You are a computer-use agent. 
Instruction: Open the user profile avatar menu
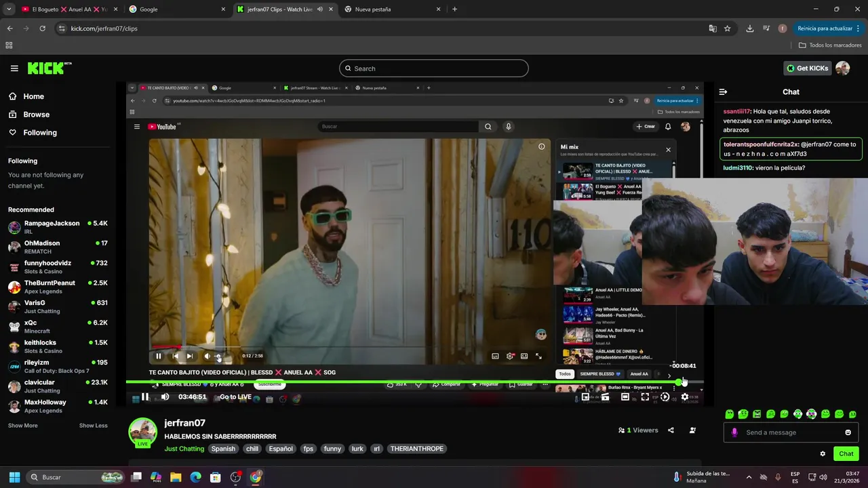[843, 68]
